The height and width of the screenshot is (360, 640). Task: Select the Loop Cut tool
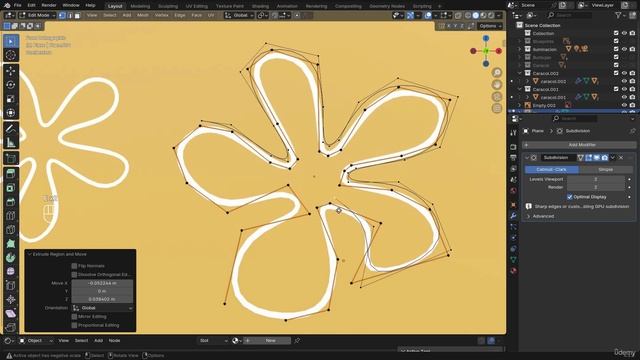click(11, 216)
